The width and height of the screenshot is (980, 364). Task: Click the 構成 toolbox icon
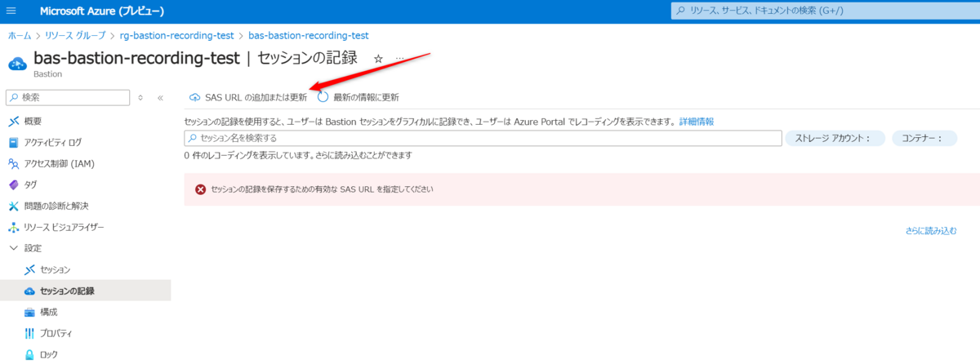tap(30, 312)
